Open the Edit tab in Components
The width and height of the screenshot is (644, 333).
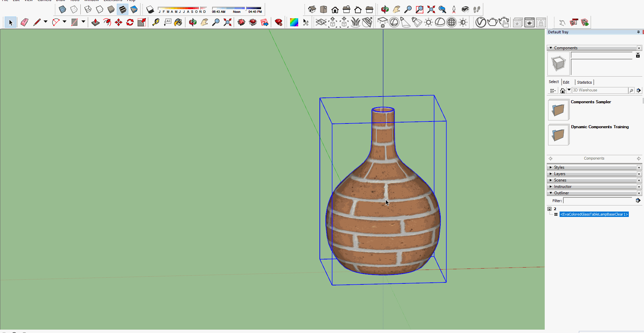[566, 82]
